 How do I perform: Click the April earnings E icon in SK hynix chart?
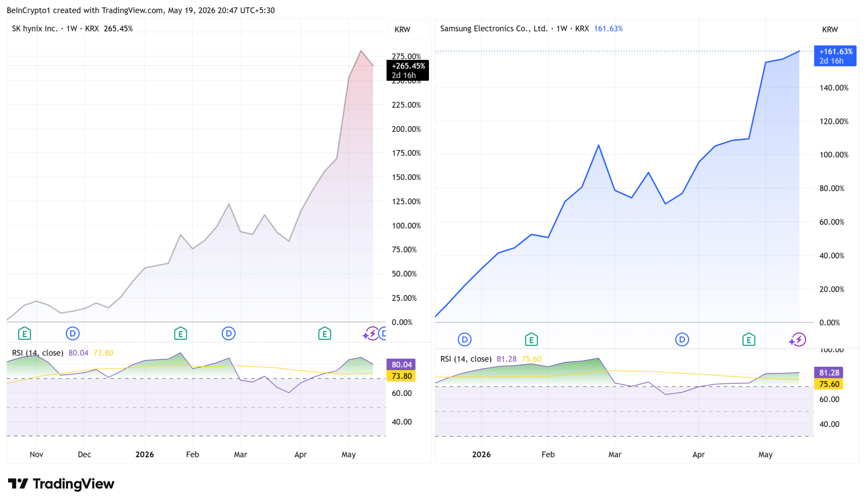point(324,333)
